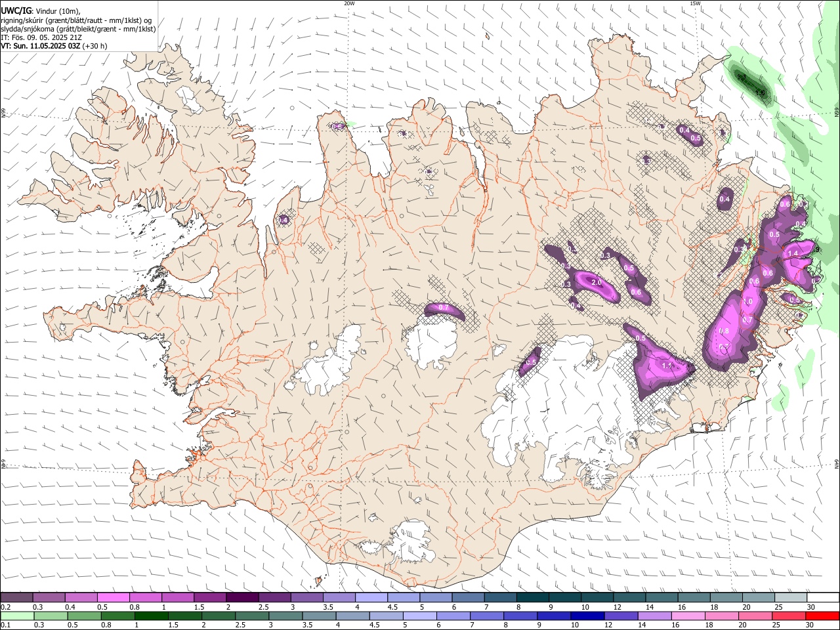Choose the darkest purple swatch labeled 2 in the upper legend
Viewport: 840px width, 630px height.
(x=242, y=598)
